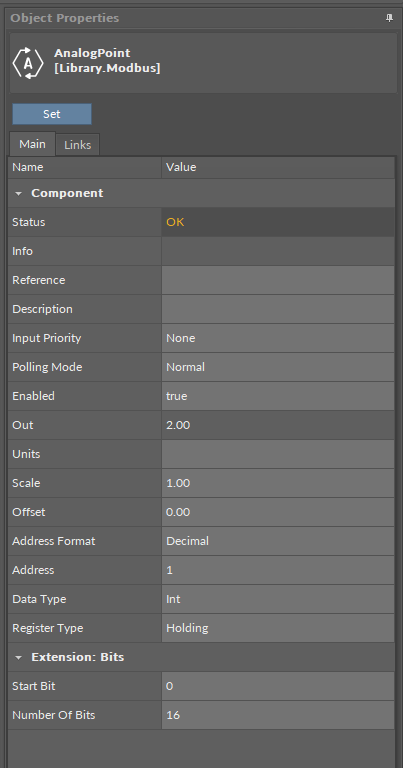This screenshot has width=403, height=768.
Task: Collapse the Component section arrow
Action: pos(19,193)
